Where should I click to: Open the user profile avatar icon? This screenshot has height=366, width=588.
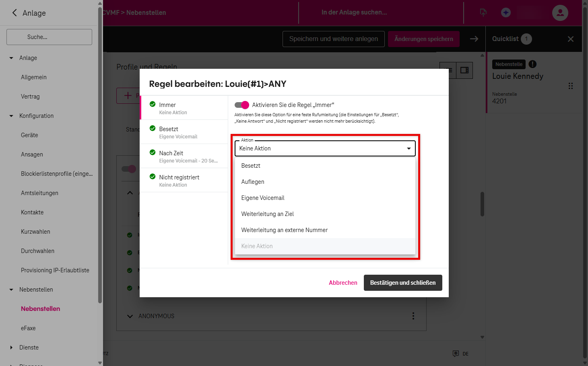[x=560, y=13]
